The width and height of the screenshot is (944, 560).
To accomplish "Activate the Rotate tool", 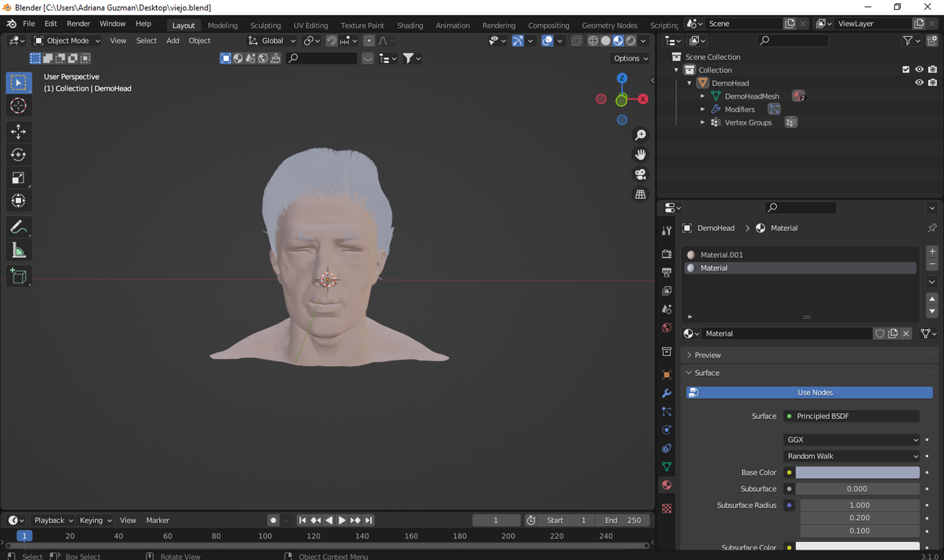I will (x=18, y=155).
